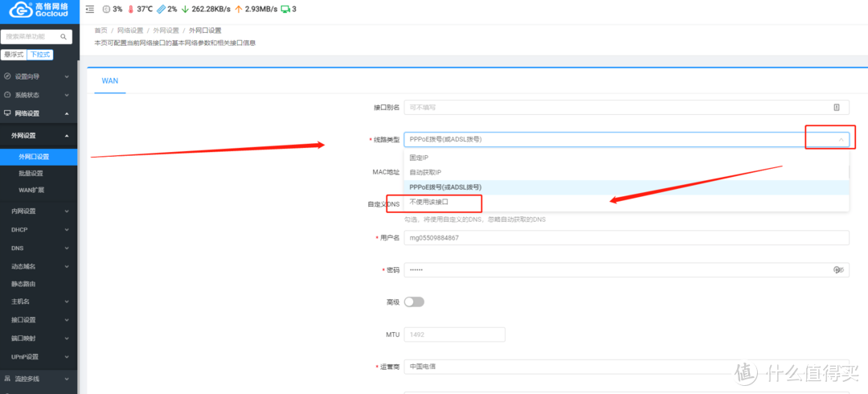Click the CPU usage 3% indicator
Image resolution: width=868 pixels, height=394 pixels.
pyautogui.click(x=113, y=10)
